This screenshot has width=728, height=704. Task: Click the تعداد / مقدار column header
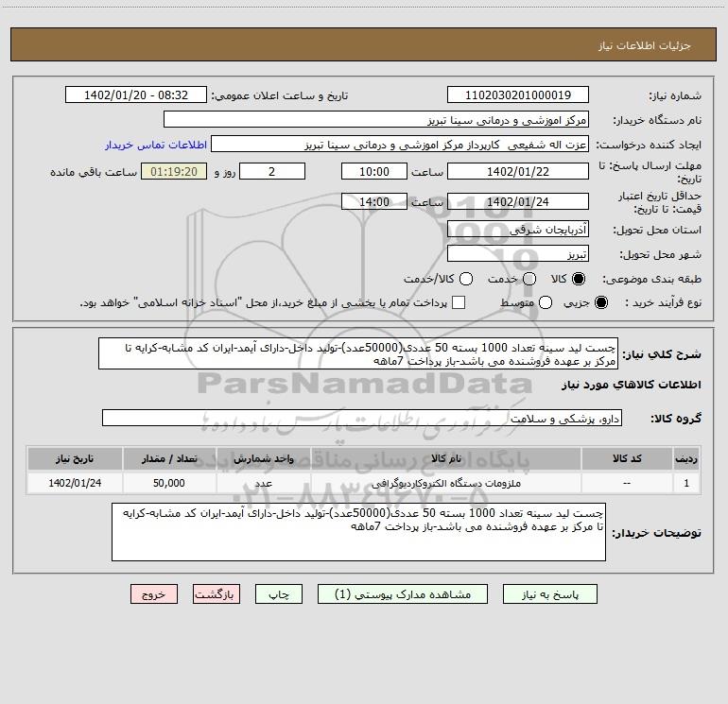[169, 458]
